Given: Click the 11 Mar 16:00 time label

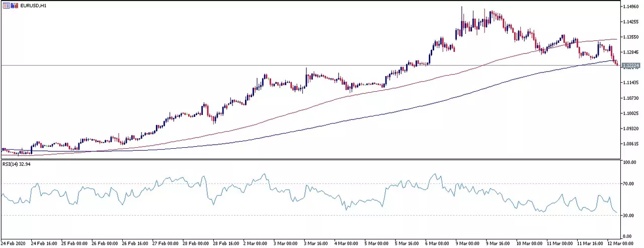Looking at the screenshot, I should click(x=590, y=243).
